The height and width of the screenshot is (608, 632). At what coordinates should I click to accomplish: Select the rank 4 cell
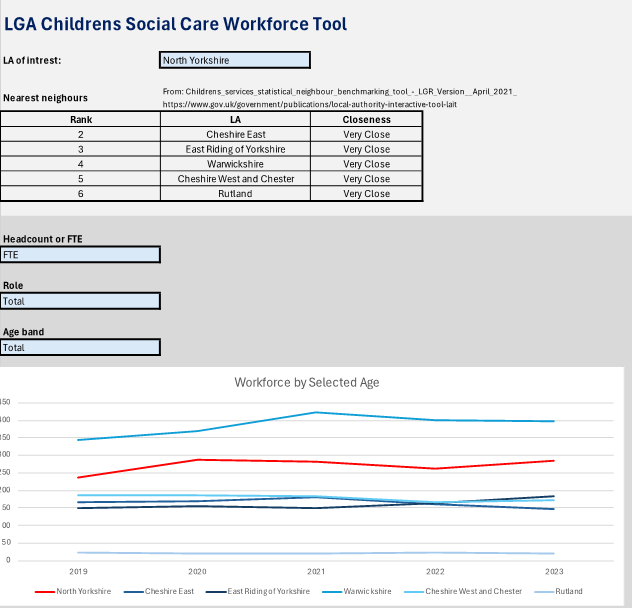(81, 164)
